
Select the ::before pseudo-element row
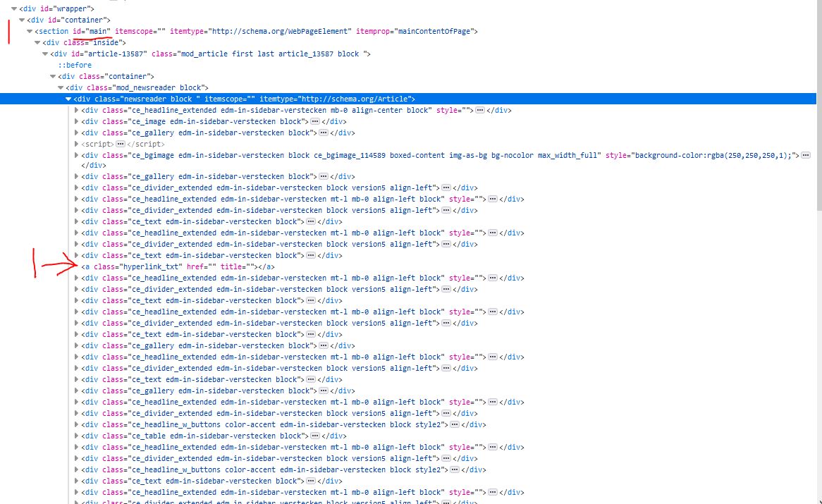(75, 65)
